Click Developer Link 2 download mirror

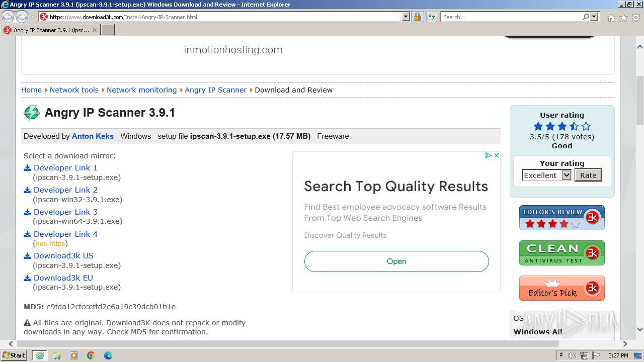tap(65, 190)
